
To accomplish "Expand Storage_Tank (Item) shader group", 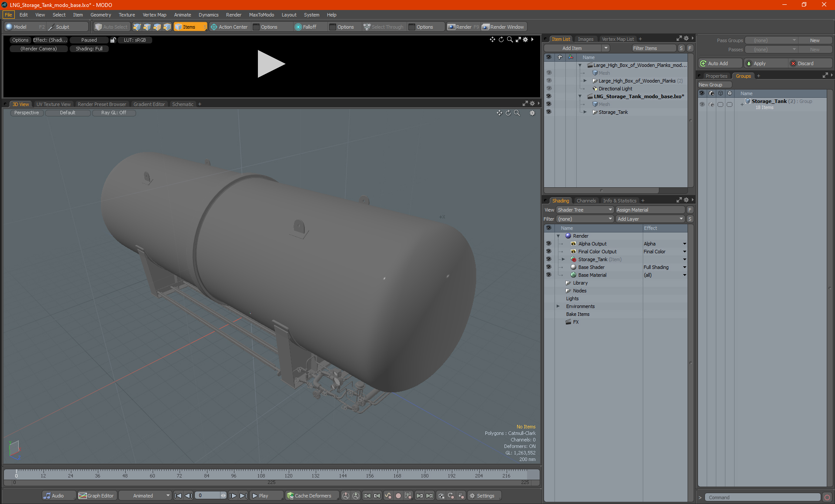I will (564, 259).
